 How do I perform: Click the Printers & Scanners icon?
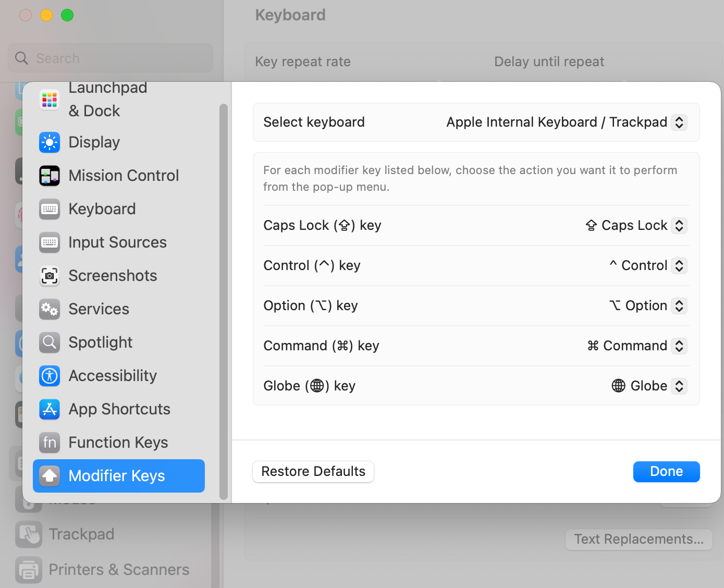28,570
